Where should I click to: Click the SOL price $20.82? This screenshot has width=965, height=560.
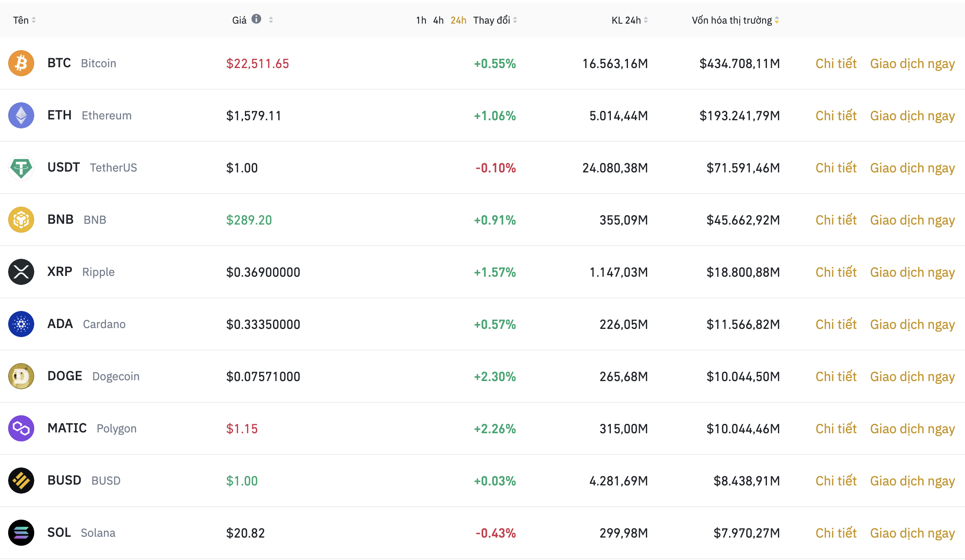[x=245, y=533]
